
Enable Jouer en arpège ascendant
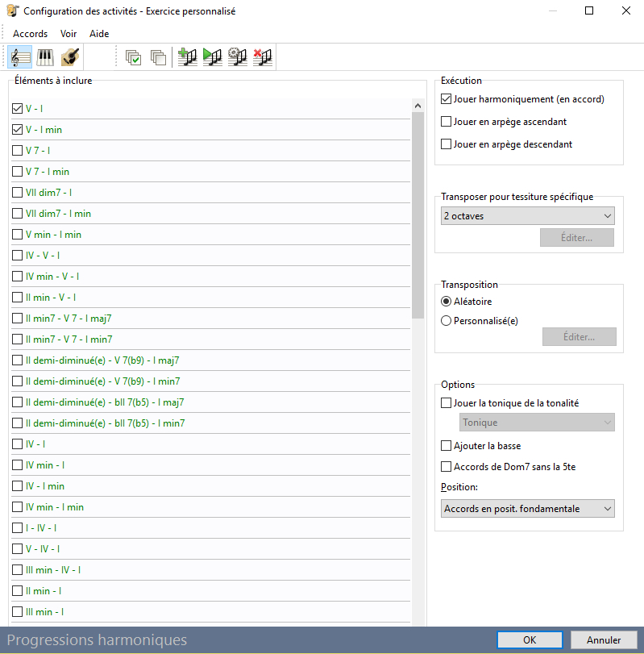click(x=446, y=122)
